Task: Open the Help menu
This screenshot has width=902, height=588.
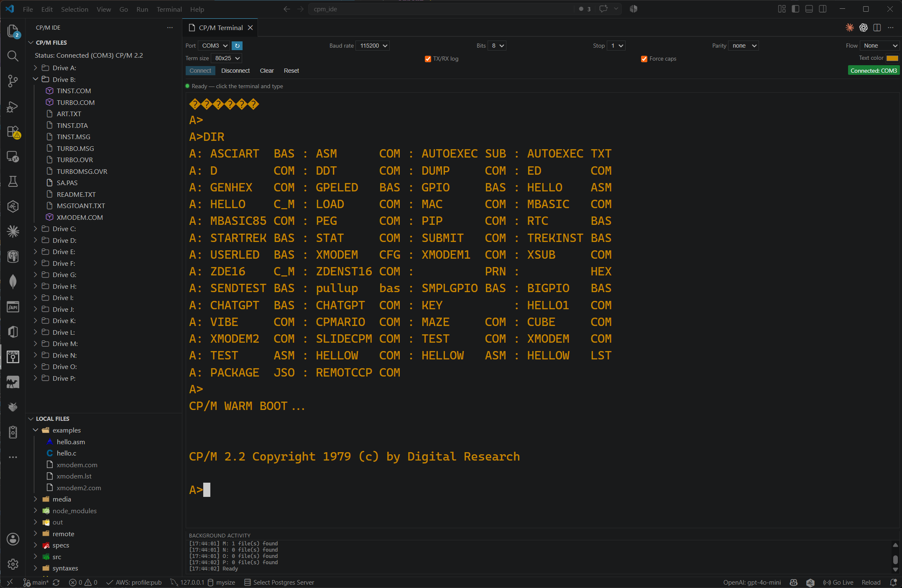Action: tap(197, 9)
